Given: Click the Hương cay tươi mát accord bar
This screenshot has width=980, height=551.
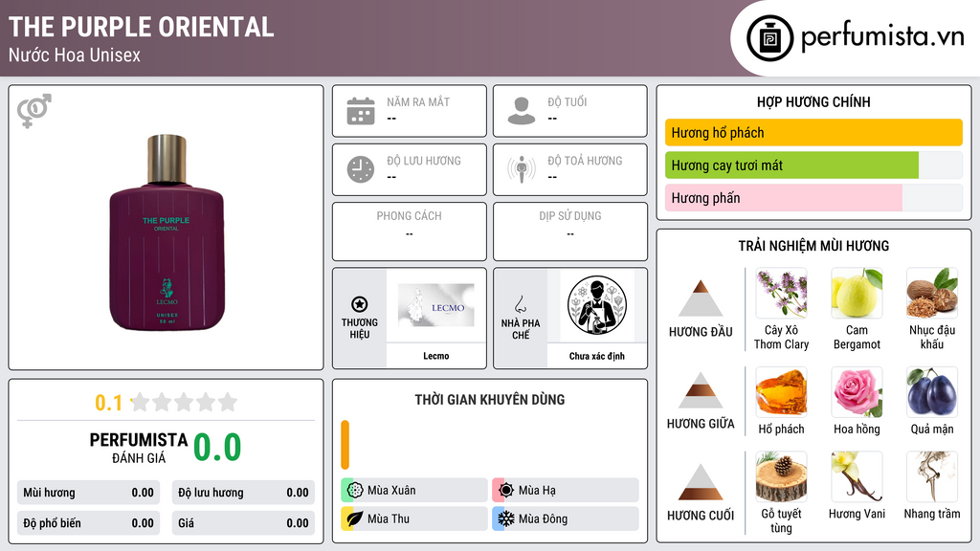Looking at the screenshot, I should coord(813,165).
